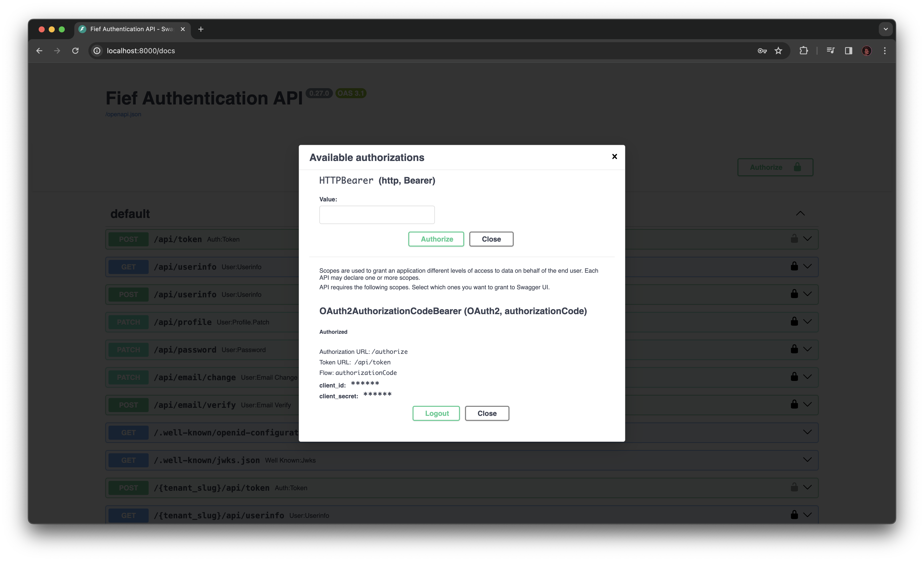The height and width of the screenshot is (561, 924).
Task: Expand the GET /.well-known/jwks.json operation
Action: [x=807, y=460]
